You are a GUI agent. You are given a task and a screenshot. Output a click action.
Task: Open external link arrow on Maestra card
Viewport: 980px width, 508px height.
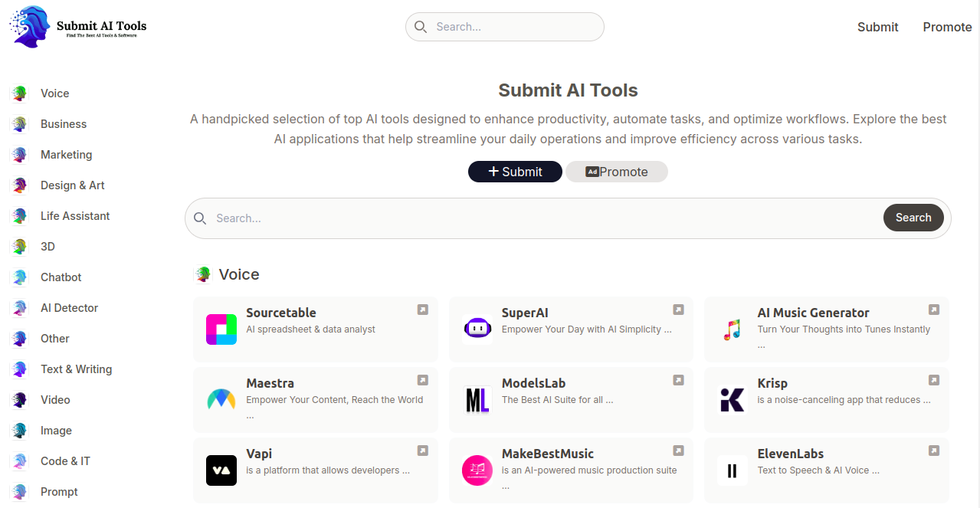[x=423, y=380]
